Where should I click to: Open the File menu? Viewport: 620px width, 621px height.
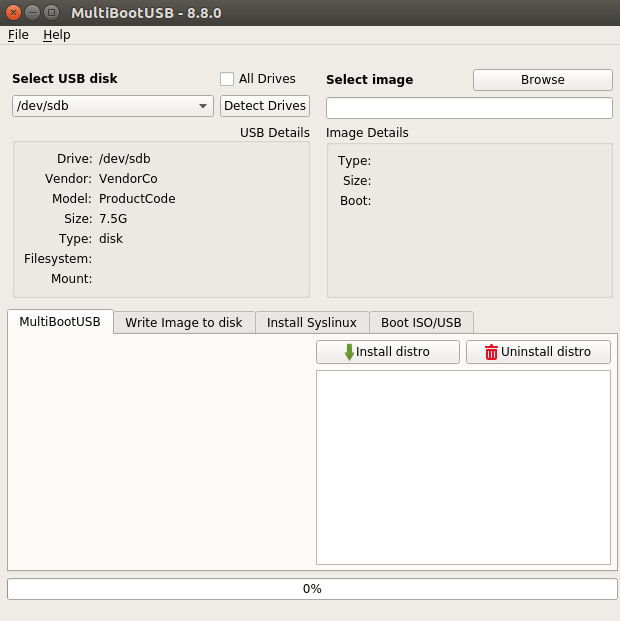point(18,35)
